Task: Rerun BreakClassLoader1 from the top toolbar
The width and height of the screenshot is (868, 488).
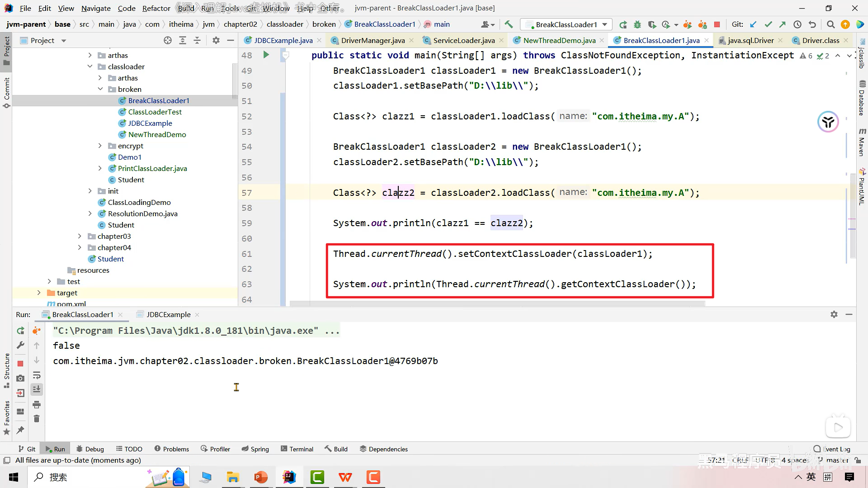Action: pos(623,24)
